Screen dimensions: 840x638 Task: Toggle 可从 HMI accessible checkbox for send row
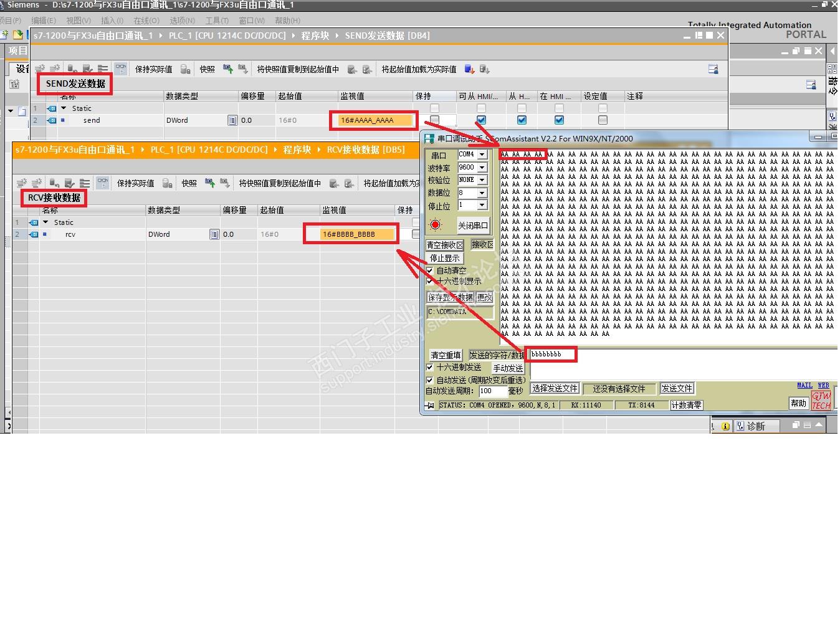coord(481,120)
